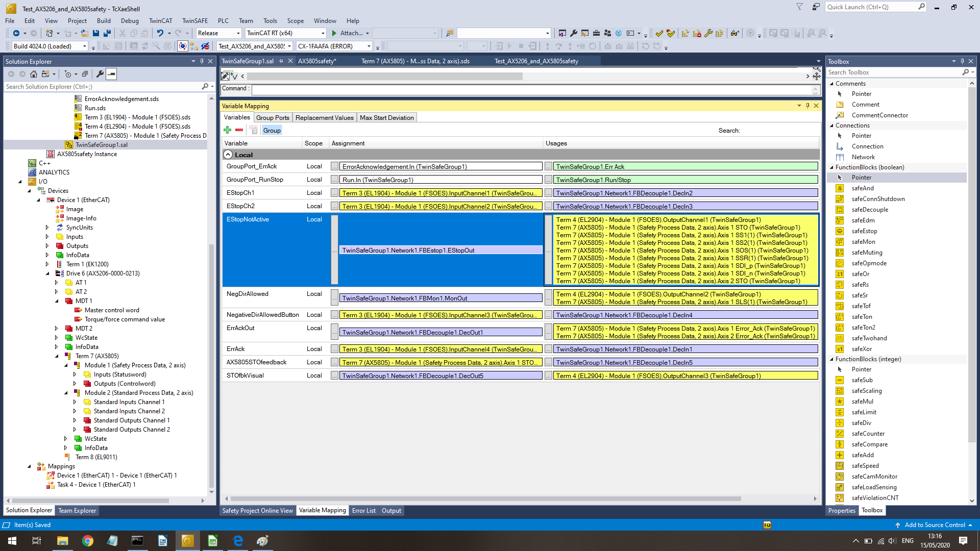Viewport: 980px width, 551px height.
Task: Click the Command input field
Action: [x=531, y=89]
